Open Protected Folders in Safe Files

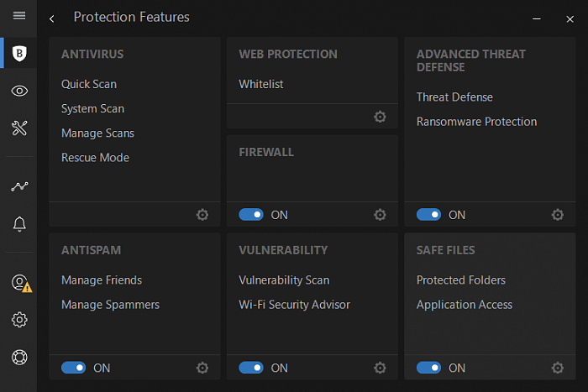click(x=461, y=280)
